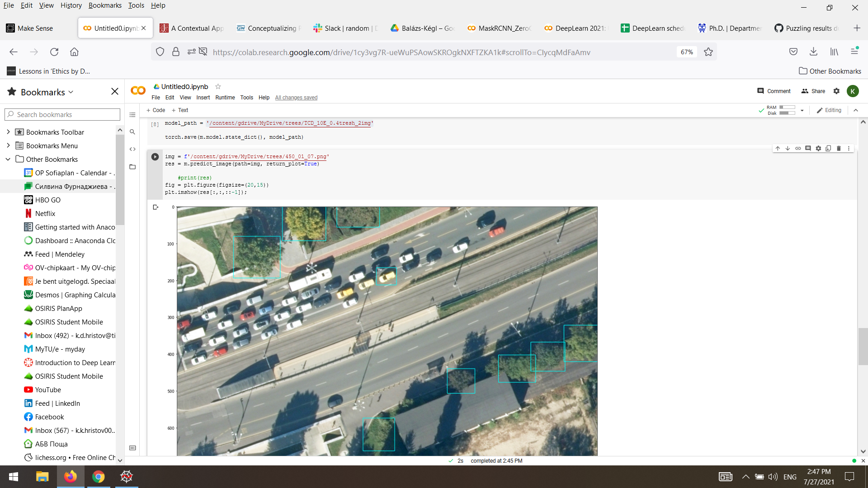The image size is (868, 488).
Task: Expand the Bookmarks Menu folder
Action: pos(8,145)
